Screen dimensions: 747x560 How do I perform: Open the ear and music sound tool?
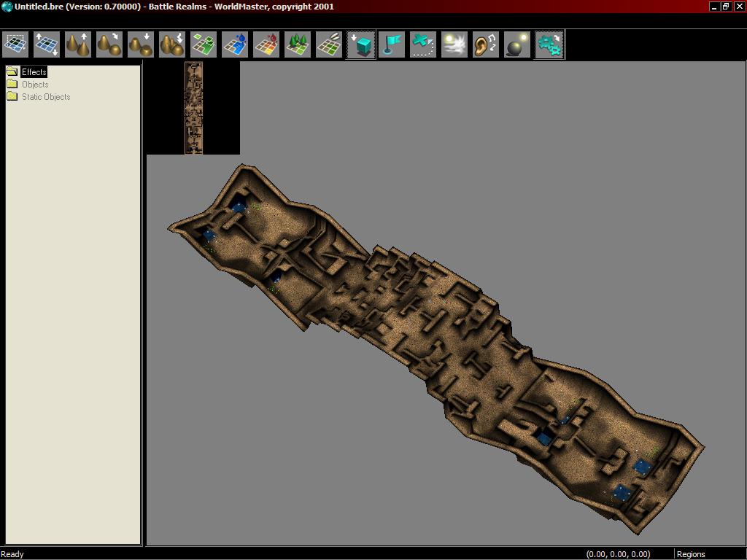pos(486,44)
